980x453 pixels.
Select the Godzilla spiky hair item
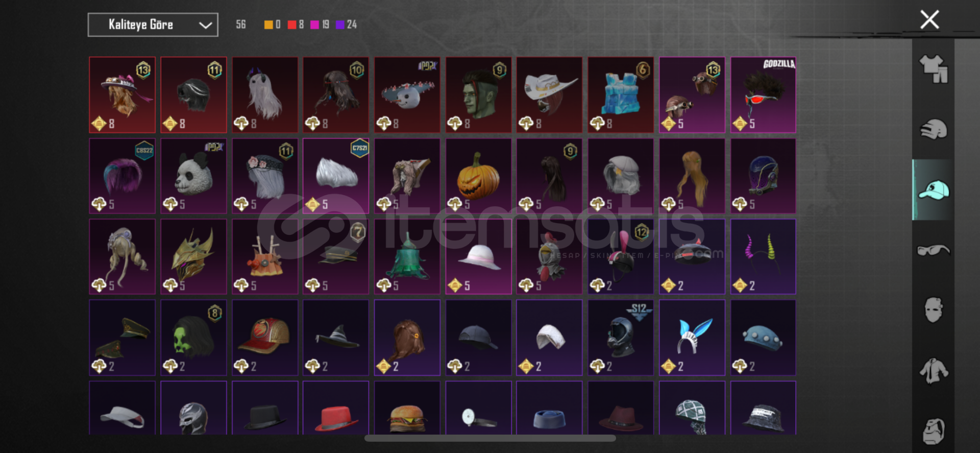763,95
